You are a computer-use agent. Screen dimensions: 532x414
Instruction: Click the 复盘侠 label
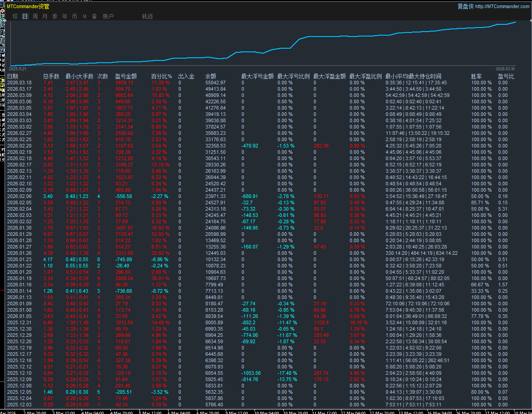coord(465,6)
